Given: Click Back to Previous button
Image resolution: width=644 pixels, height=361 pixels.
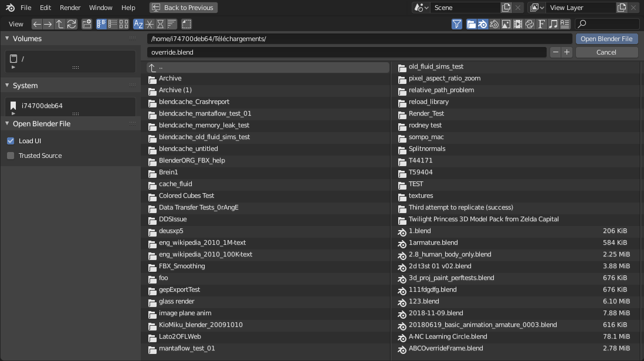Looking at the screenshot, I should pyautogui.click(x=183, y=8).
